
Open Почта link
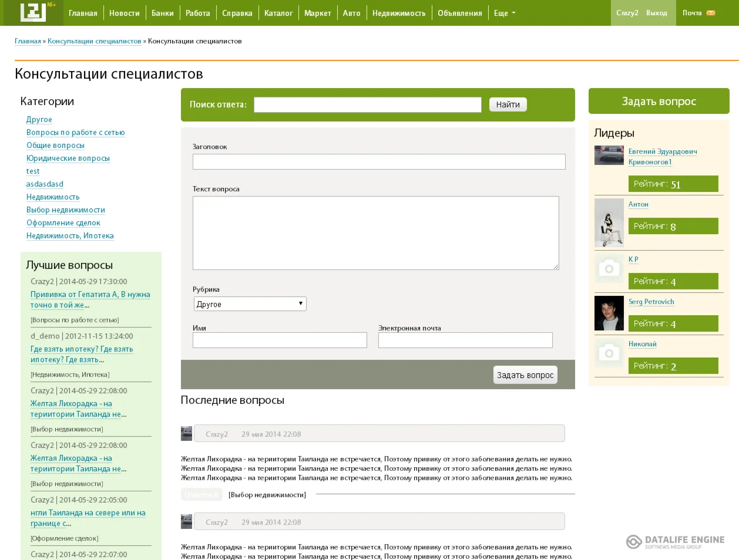pos(692,13)
